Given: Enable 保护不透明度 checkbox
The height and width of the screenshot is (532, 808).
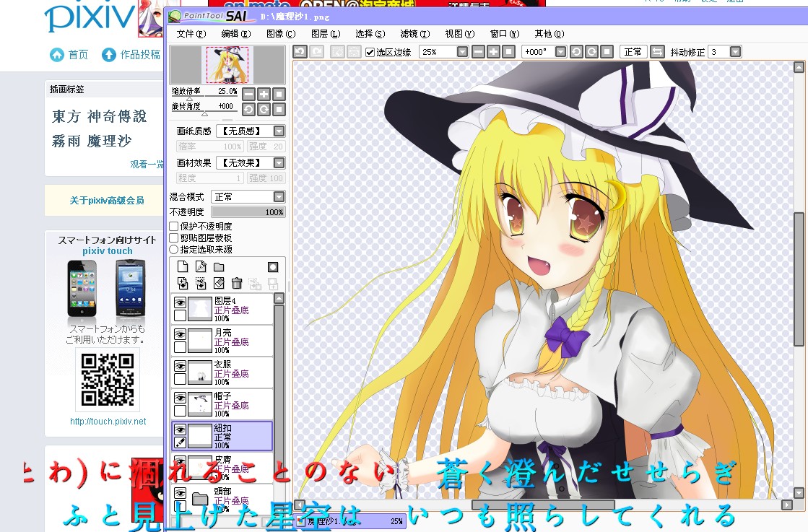Looking at the screenshot, I should click(174, 226).
